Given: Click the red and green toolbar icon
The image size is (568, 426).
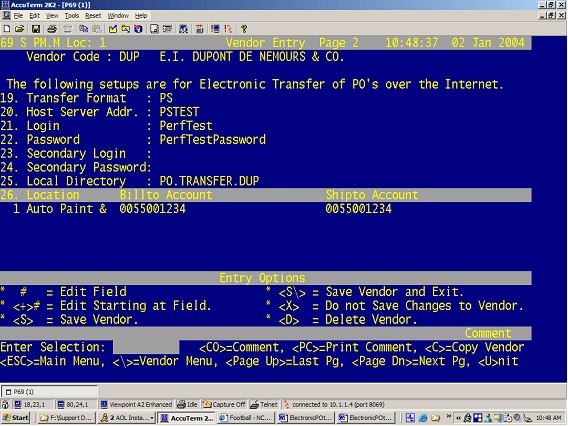Looking at the screenshot, I should click(199, 29).
